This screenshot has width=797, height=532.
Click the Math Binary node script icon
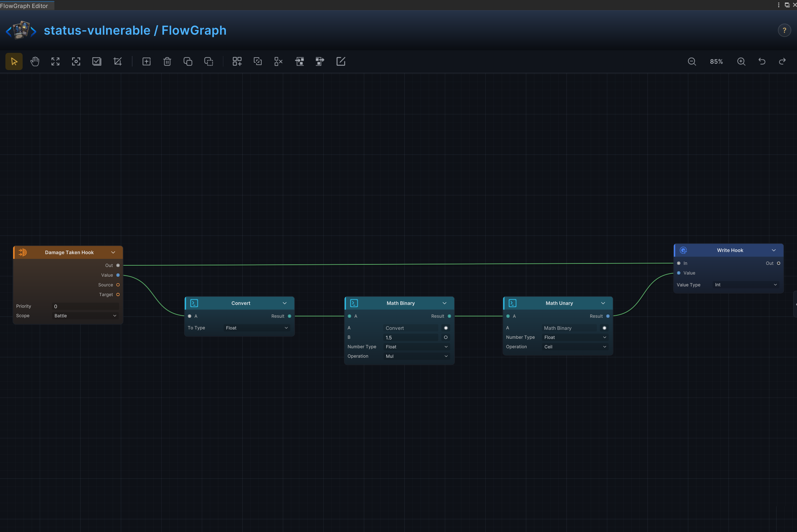tap(354, 303)
